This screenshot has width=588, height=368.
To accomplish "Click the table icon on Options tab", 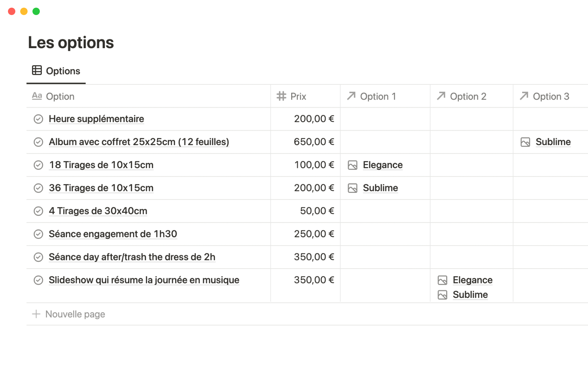I will pos(37,70).
